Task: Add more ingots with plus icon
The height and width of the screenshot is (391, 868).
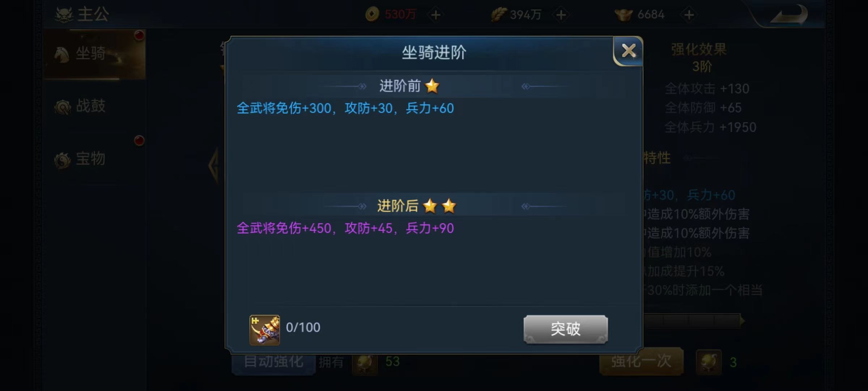Action: pos(689,15)
